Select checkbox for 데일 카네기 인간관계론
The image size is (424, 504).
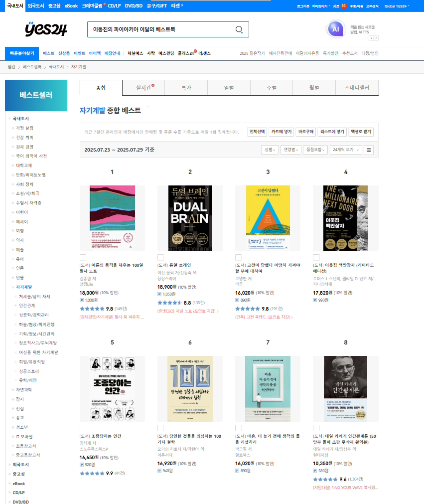pyautogui.click(x=316, y=428)
